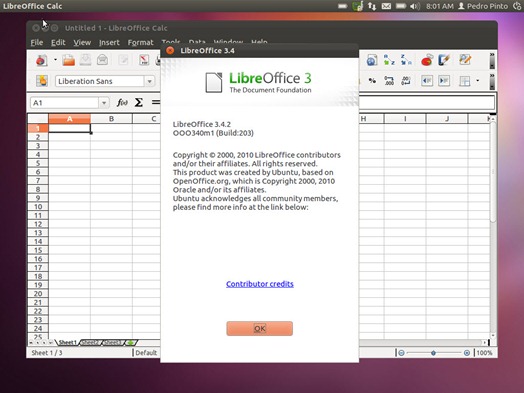Click the Export as PDF icon

coord(144,60)
